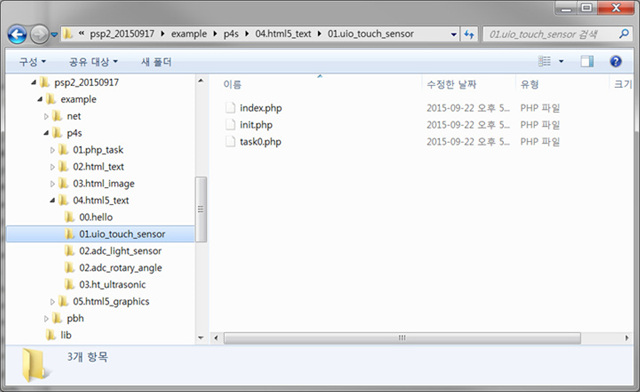This screenshot has height=392, width=640.
Task: Sort by 이름 column header
Action: [233, 85]
